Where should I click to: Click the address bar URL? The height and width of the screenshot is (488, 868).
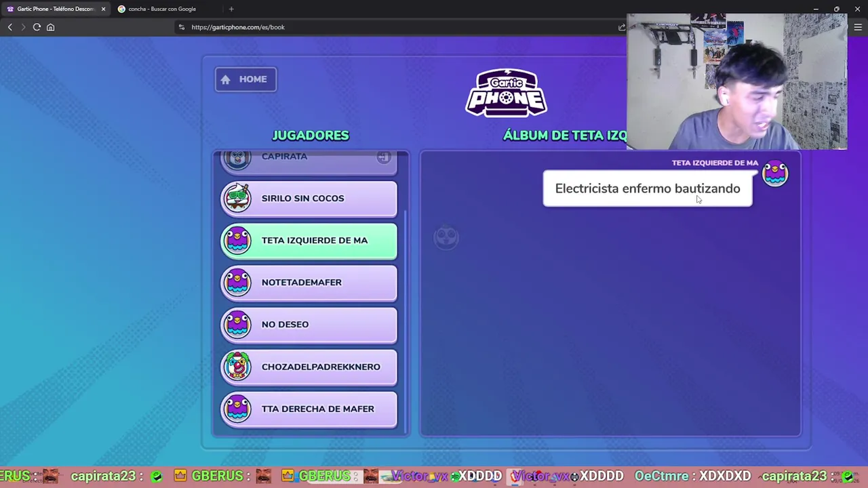[238, 27]
